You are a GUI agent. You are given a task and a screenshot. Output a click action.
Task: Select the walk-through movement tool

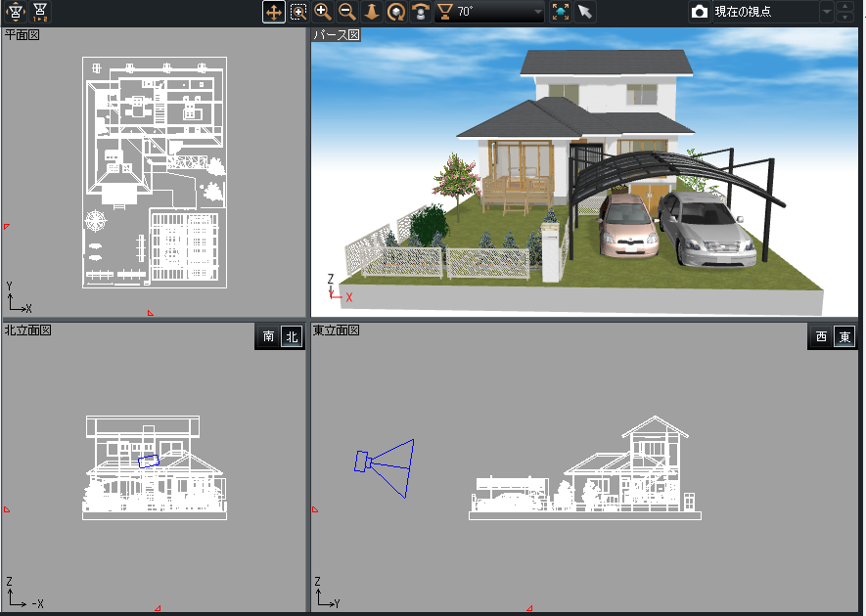click(372, 12)
